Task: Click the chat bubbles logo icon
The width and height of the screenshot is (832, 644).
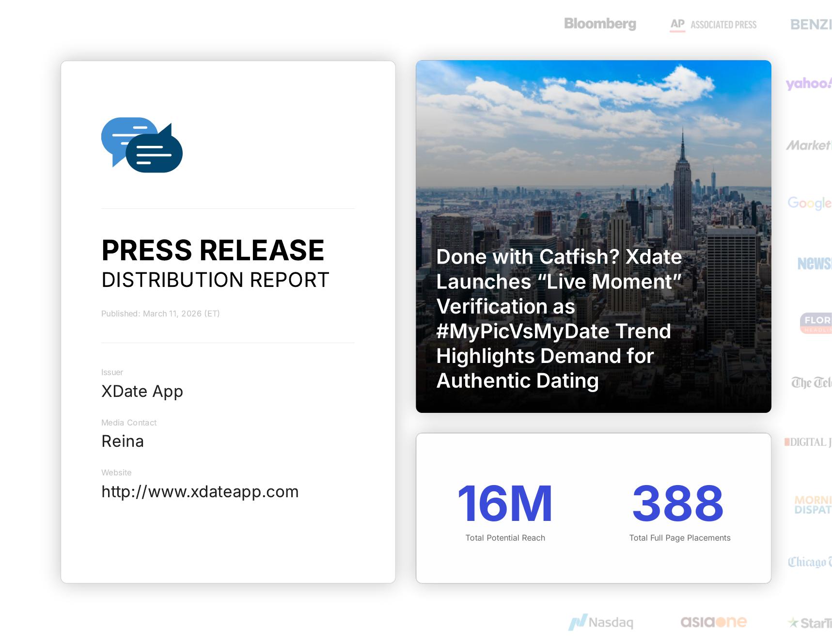Action: click(x=142, y=145)
